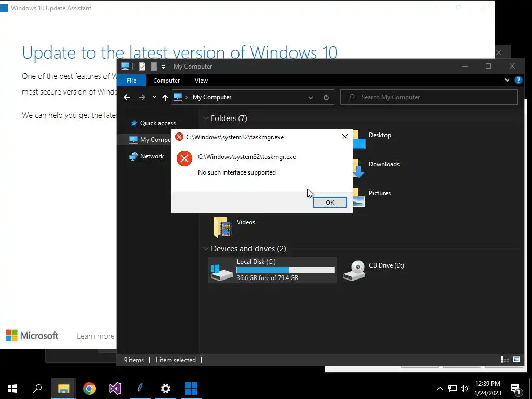This screenshot has height=399, width=532.
Task: Open the notification center icon
Action: pos(515,389)
